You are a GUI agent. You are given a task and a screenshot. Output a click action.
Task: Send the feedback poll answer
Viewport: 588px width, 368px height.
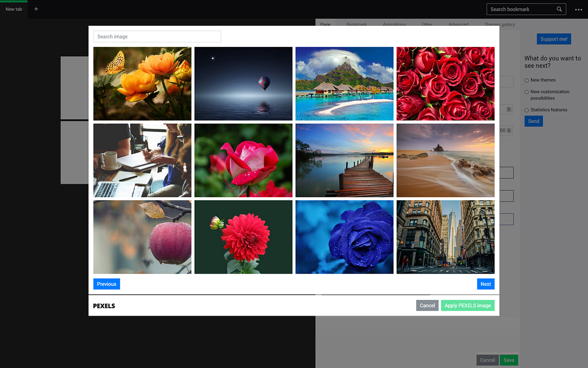[534, 121]
